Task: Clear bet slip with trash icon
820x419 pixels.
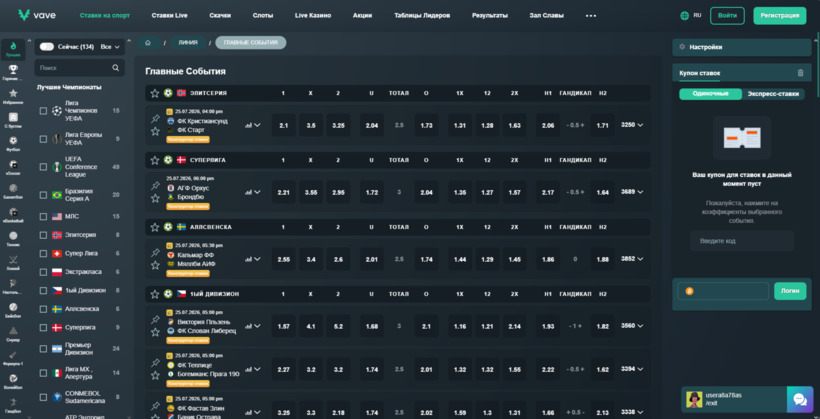Action: tap(800, 73)
